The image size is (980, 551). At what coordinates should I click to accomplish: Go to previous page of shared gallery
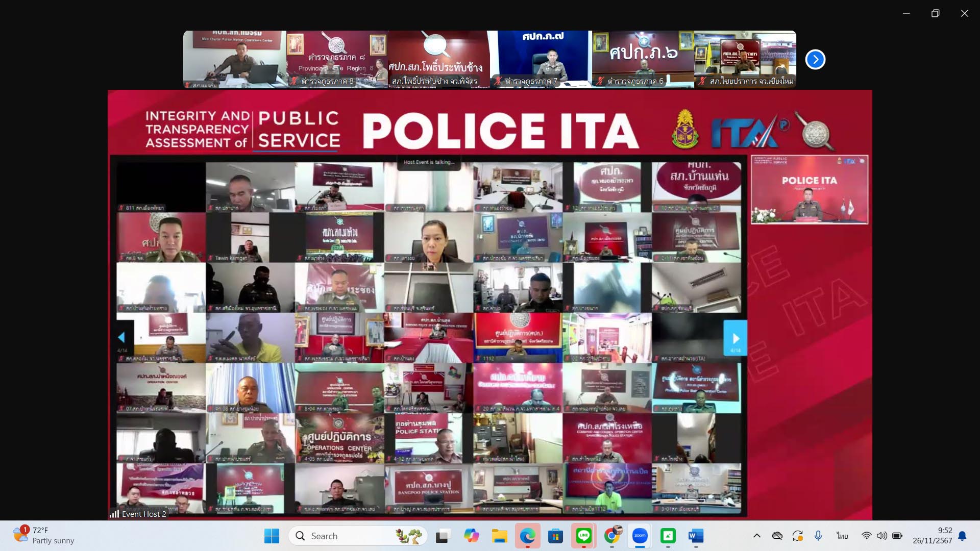(121, 337)
